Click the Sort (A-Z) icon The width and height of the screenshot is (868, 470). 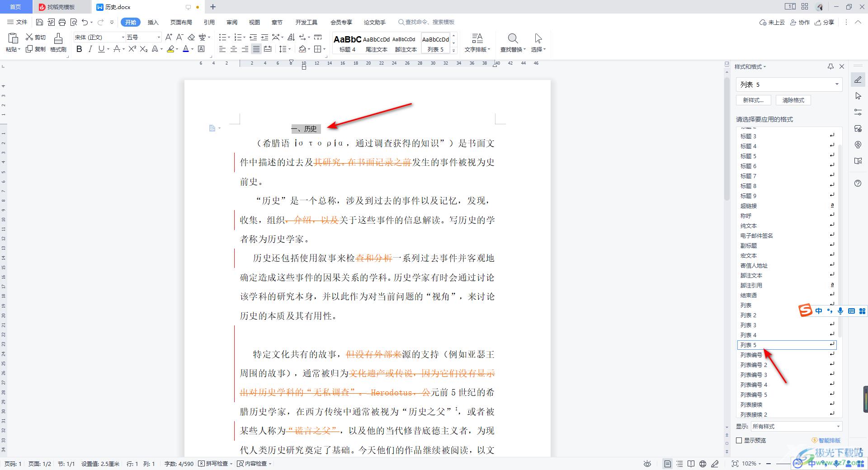(x=291, y=37)
